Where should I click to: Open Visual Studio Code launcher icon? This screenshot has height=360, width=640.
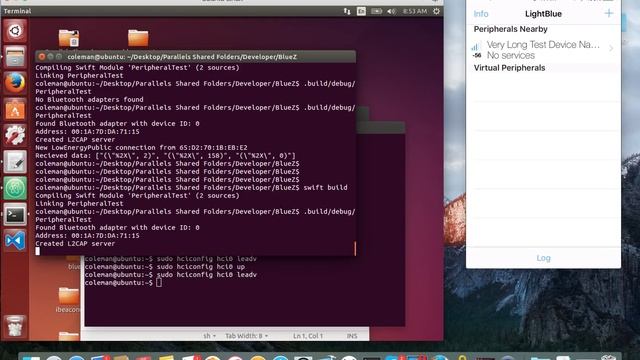coord(15,240)
